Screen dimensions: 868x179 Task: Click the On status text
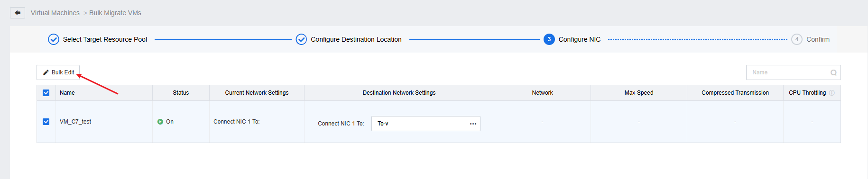[x=170, y=122]
